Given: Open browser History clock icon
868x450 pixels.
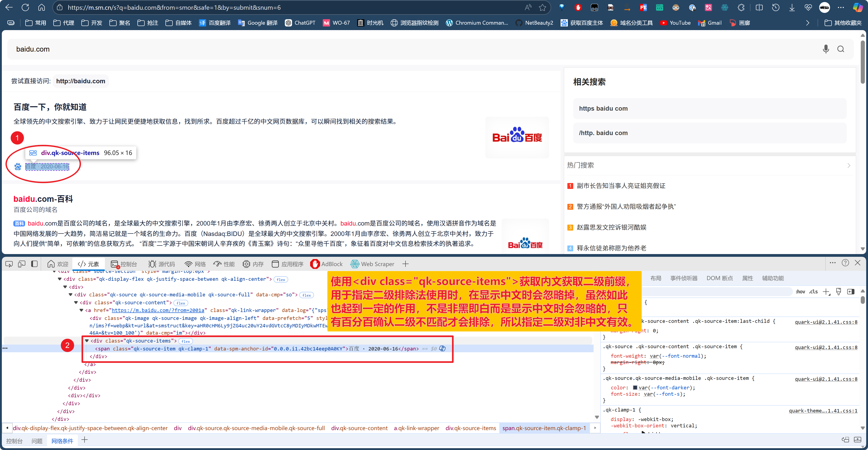Looking at the screenshot, I should click(776, 7).
